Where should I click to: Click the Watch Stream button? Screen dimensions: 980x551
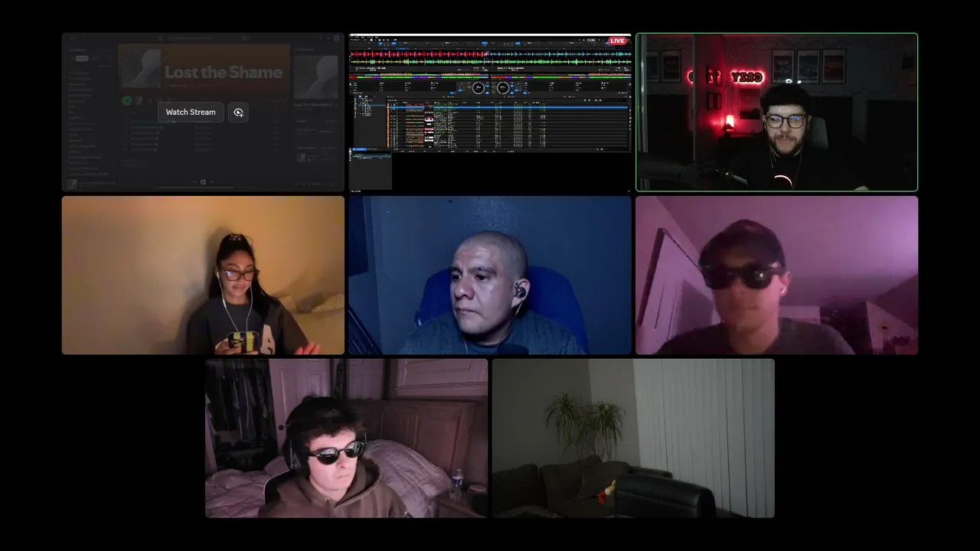pos(191,112)
